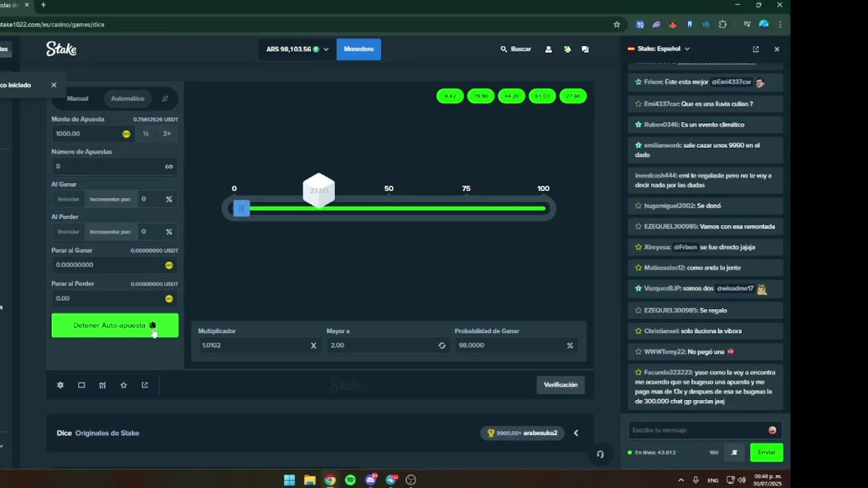Open Telegram from the taskbar
The width and height of the screenshot is (868, 488).
[x=391, y=480]
